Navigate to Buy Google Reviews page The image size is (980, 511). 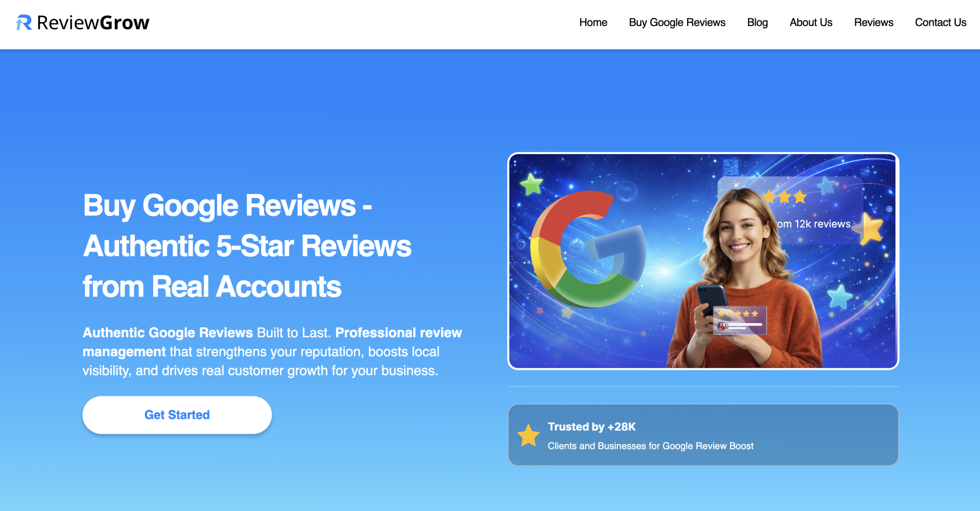pos(677,23)
